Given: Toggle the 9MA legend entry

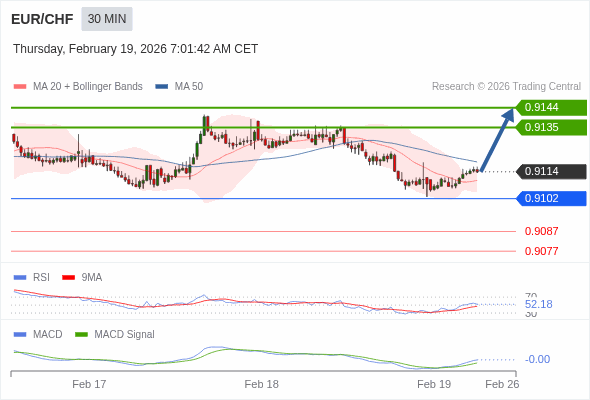Looking at the screenshot, I should coord(82,278).
